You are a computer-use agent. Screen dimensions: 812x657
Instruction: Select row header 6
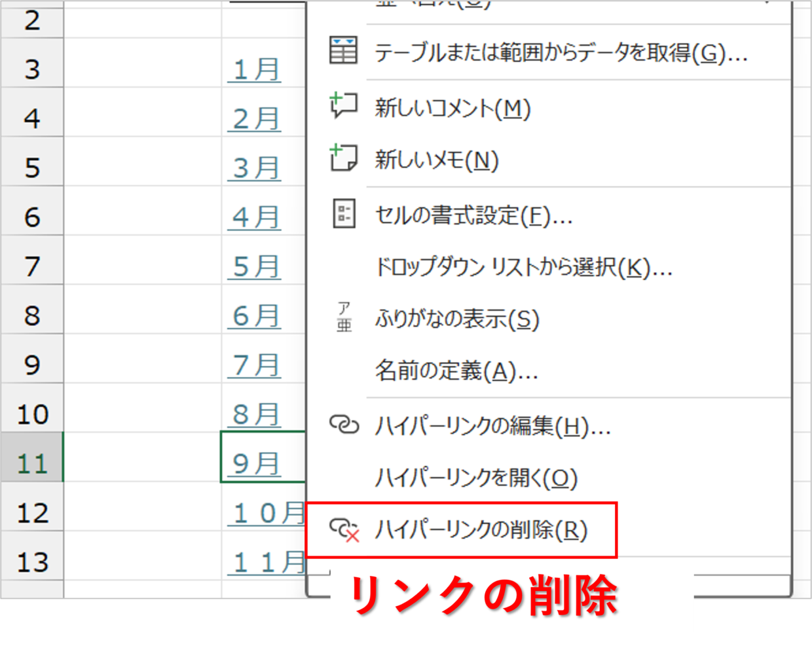pos(32,211)
